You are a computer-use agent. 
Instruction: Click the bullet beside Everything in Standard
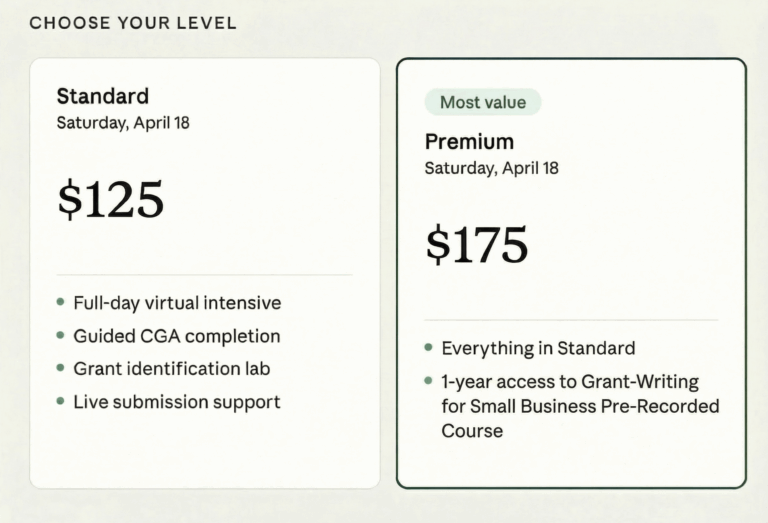(x=429, y=348)
